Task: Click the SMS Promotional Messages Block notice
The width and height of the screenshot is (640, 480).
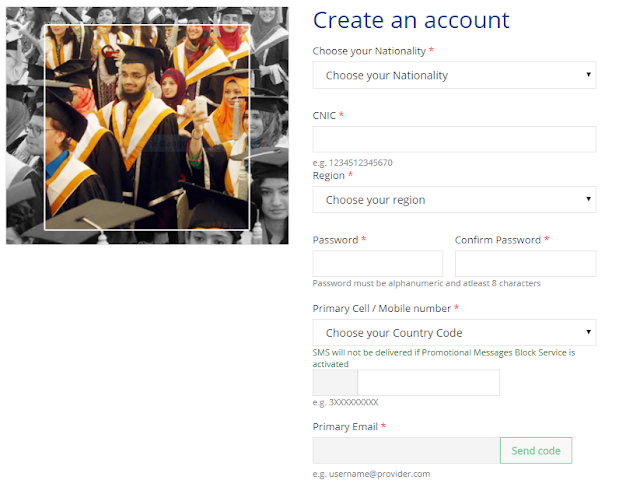Action: coord(444,358)
